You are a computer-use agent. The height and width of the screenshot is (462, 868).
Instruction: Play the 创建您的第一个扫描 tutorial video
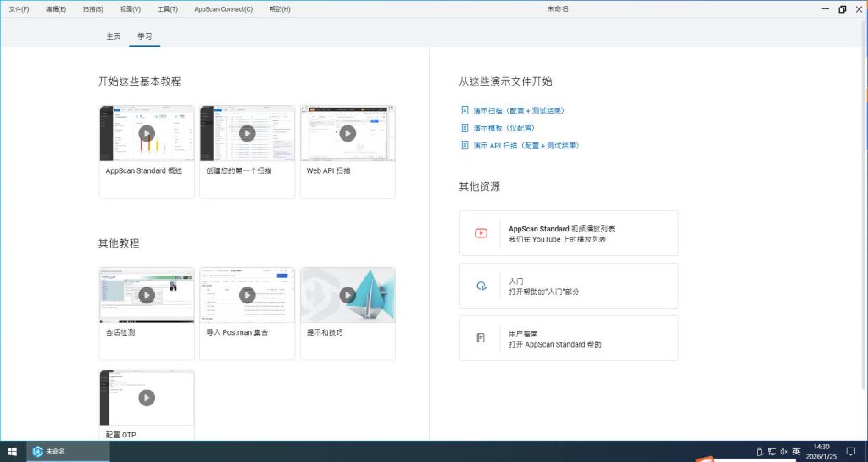tap(247, 133)
